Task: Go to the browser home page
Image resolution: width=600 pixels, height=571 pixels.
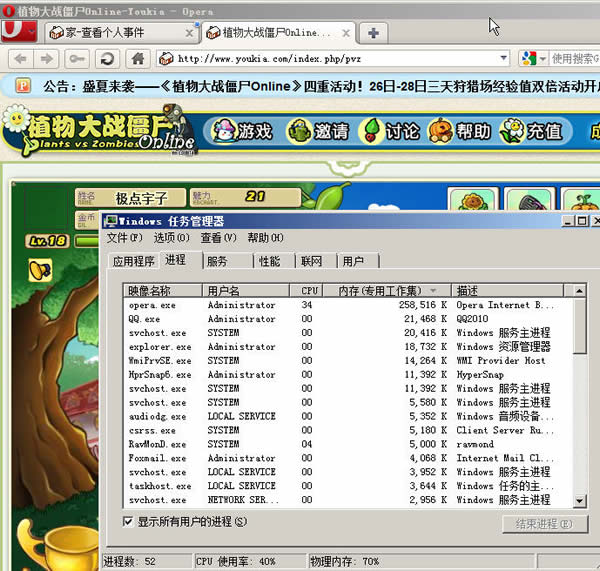Action: coord(137,59)
